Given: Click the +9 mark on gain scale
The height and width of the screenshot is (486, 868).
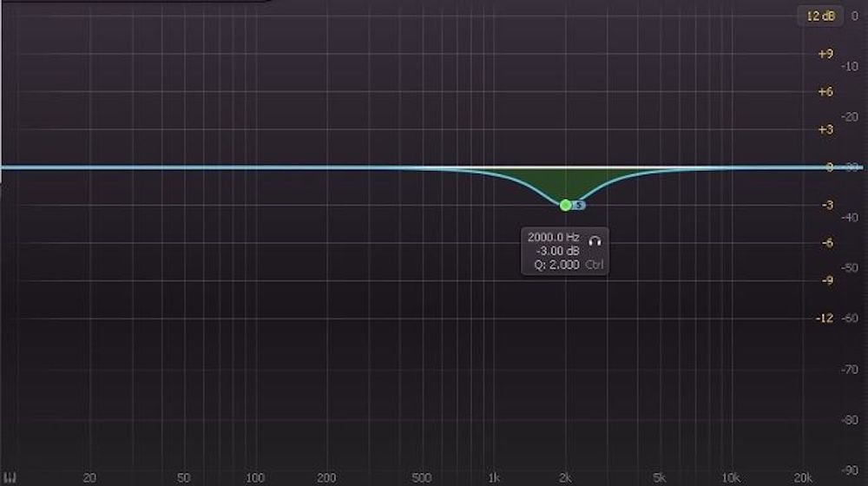Looking at the screenshot, I should coord(825,54).
